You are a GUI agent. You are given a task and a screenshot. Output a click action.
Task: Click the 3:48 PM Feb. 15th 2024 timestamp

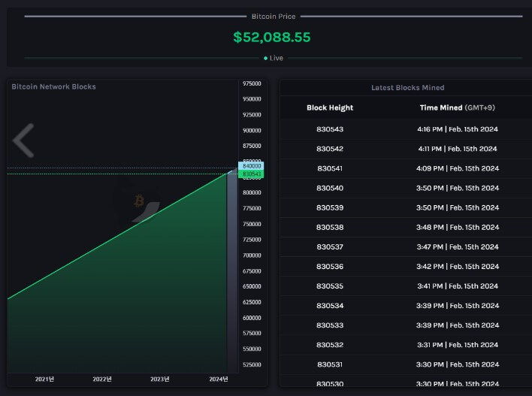tap(458, 228)
